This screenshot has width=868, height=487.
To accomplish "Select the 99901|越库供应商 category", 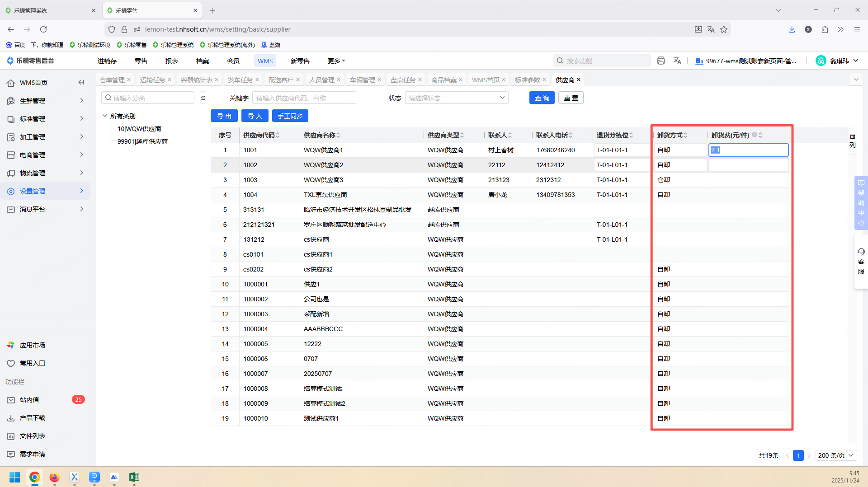I will 142,141.
